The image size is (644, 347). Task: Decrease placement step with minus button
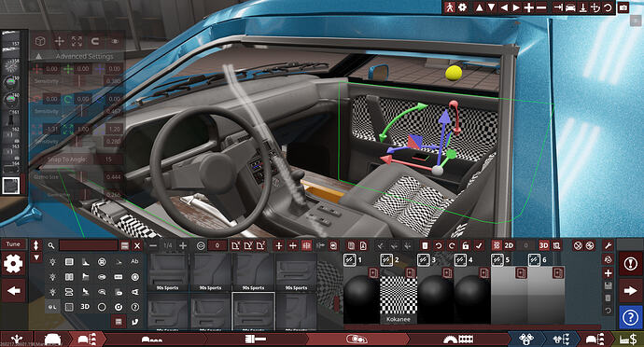[x=153, y=245]
